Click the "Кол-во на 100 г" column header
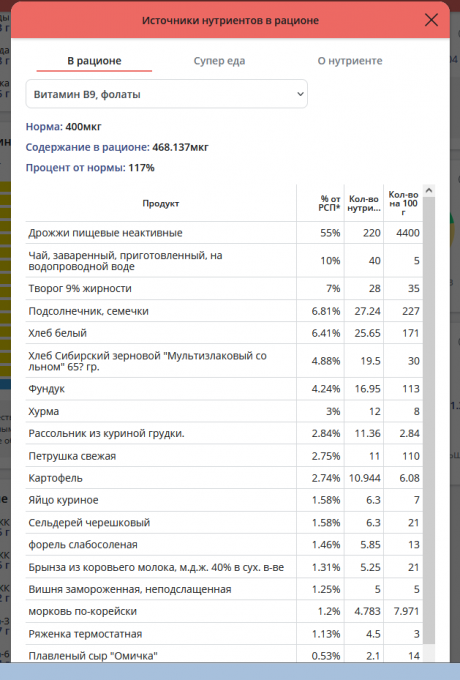Image resolution: width=460 pixels, height=680 pixels. pos(403,203)
